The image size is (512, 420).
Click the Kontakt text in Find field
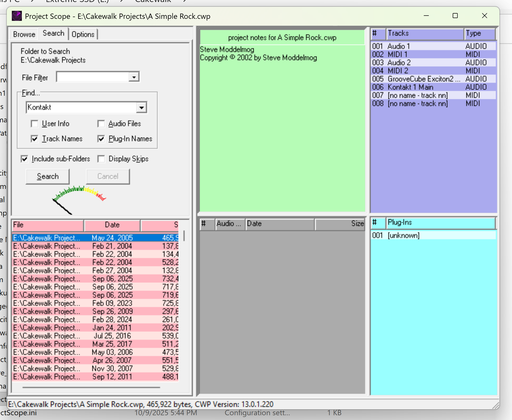pyautogui.click(x=39, y=107)
